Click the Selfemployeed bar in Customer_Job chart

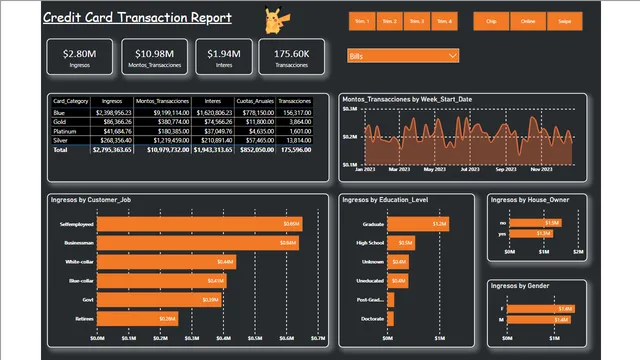pos(200,224)
